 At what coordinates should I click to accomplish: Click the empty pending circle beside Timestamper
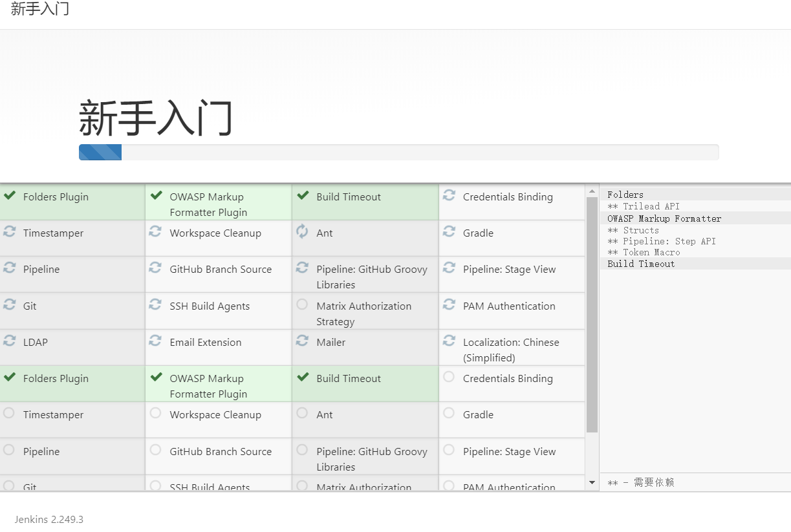click(x=9, y=413)
